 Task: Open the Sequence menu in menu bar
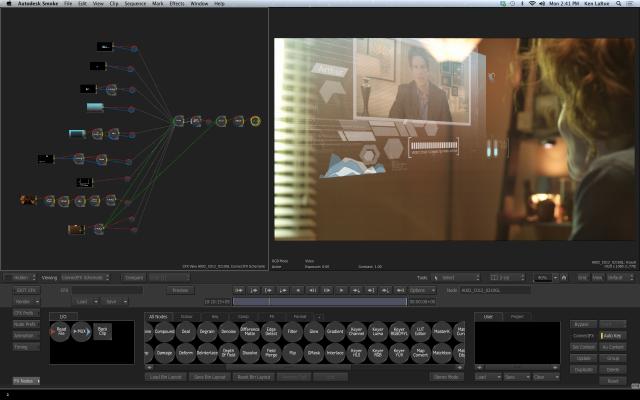tap(135, 3)
